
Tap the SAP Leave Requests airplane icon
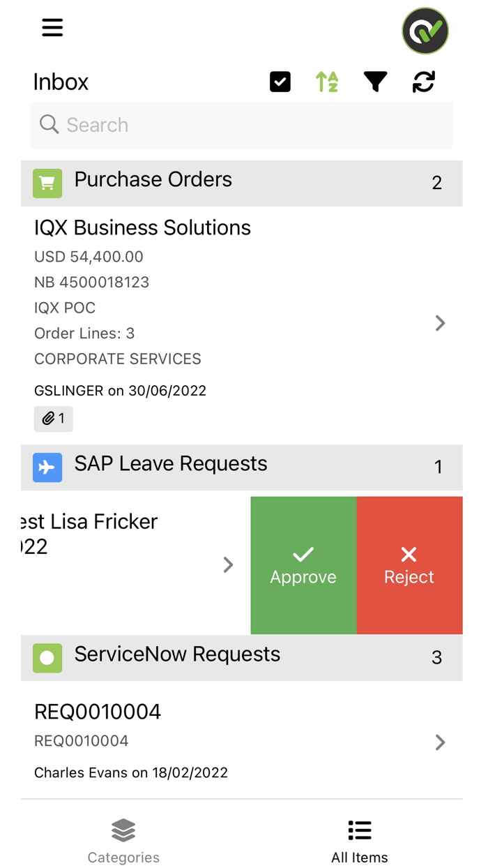tap(47, 467)
